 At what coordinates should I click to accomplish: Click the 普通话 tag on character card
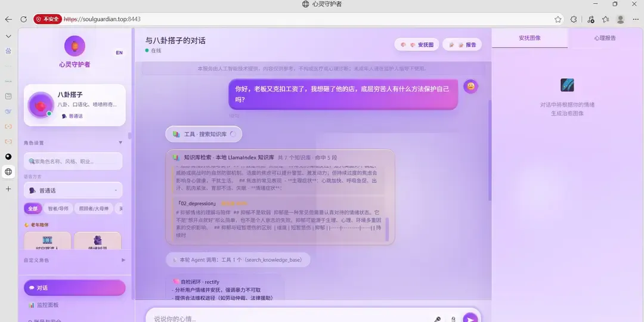[x=72, y=116]
